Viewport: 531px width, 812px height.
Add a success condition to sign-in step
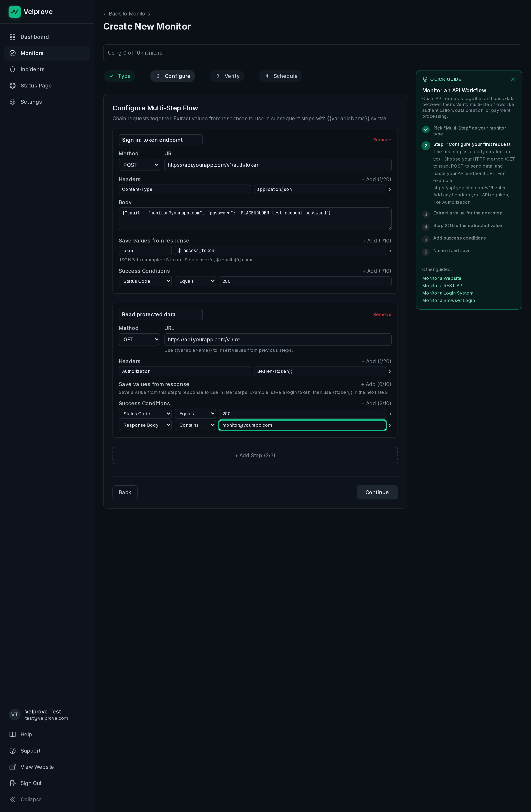coord(377,271)
